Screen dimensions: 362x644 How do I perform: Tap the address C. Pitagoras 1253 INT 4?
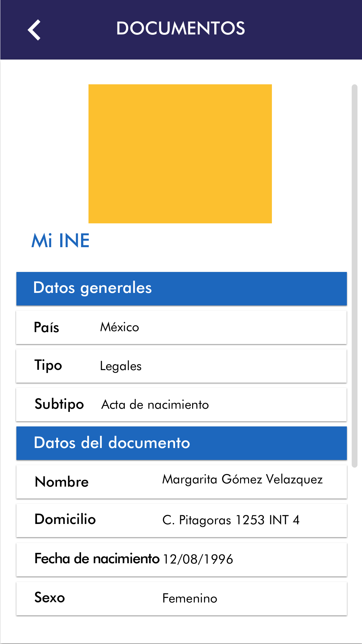coord(231,520)
